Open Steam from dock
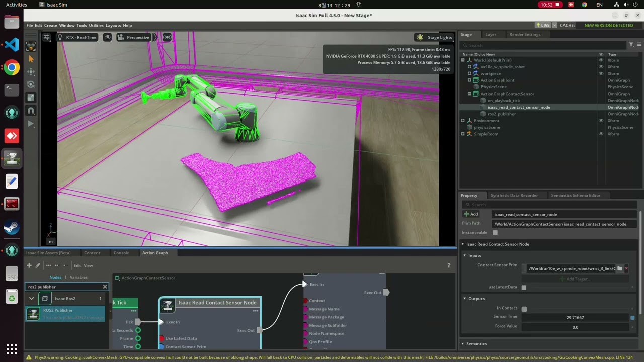The height and width of the screenshot is (362, 644). [12, 228]
